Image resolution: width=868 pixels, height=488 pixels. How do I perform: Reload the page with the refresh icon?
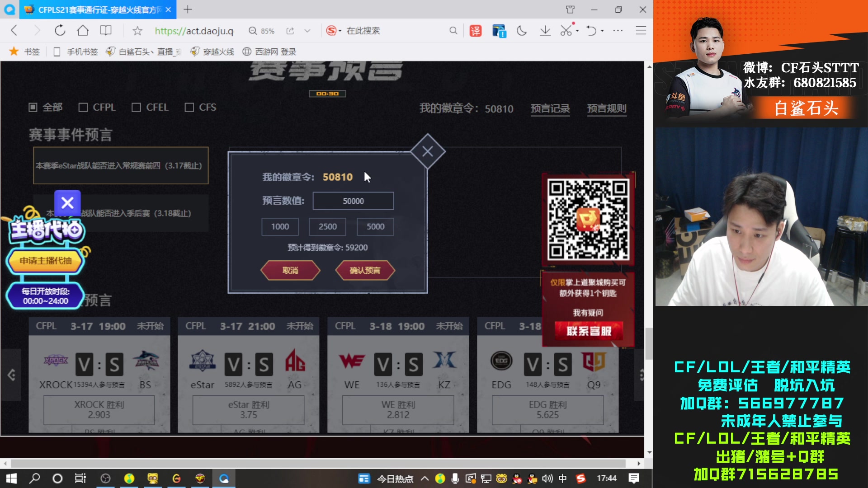(60, 31)
